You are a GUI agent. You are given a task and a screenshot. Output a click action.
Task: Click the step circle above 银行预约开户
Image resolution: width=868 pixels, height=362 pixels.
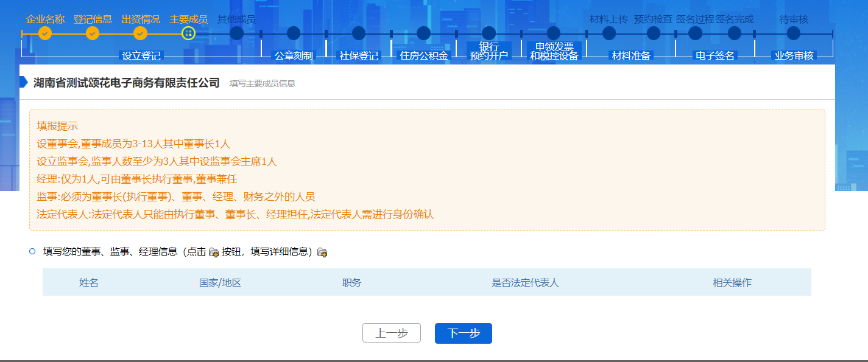click(489, 33)
